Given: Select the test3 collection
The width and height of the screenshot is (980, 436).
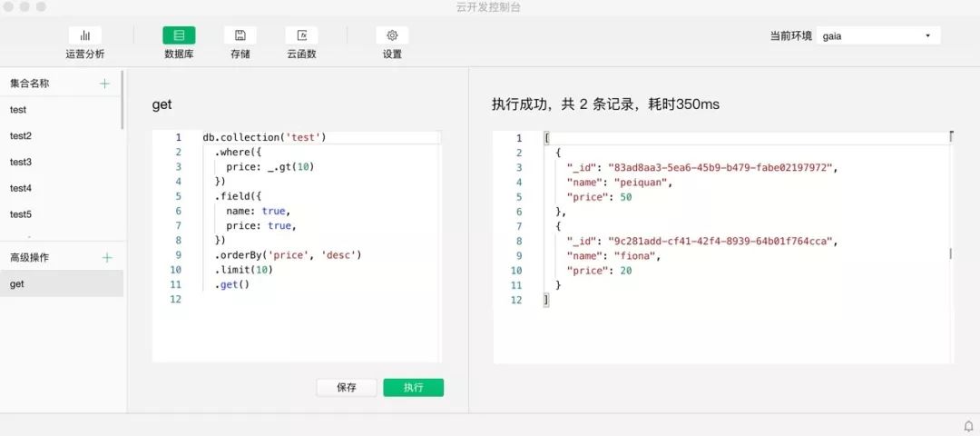Looking at the screenshot, I should [62, 162].
